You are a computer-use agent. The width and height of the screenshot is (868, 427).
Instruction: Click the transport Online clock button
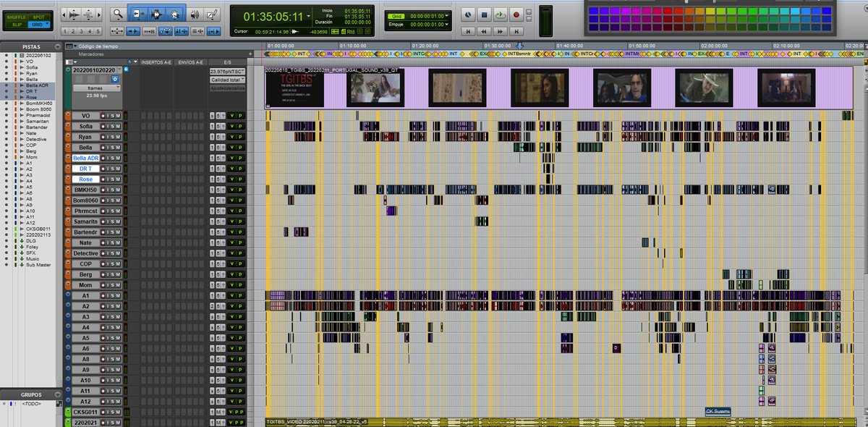468,14
